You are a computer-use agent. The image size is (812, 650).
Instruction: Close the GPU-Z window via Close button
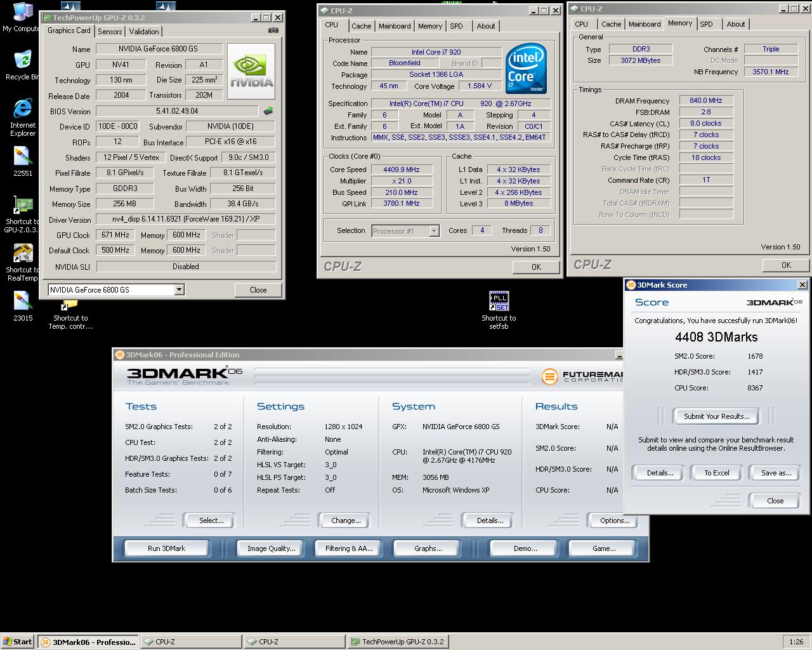pos(258,289)
